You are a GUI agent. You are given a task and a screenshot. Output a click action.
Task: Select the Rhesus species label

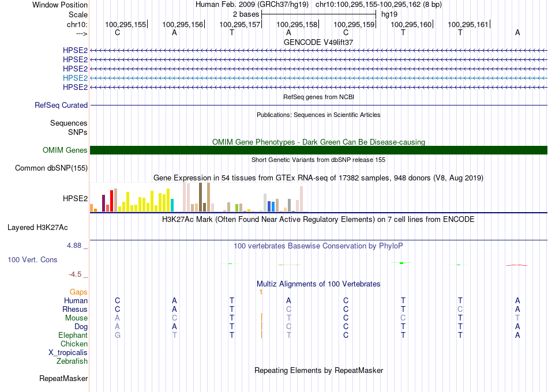pos(75,309)
